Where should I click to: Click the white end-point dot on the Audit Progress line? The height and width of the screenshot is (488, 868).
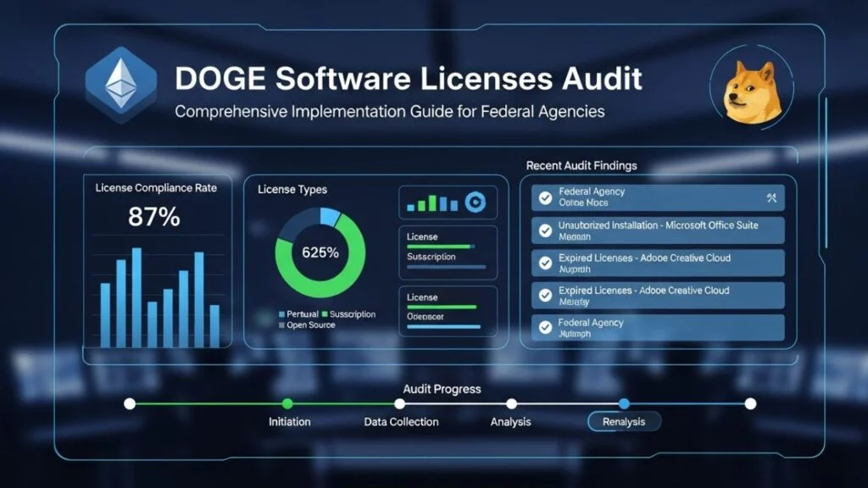click(749, 404)
